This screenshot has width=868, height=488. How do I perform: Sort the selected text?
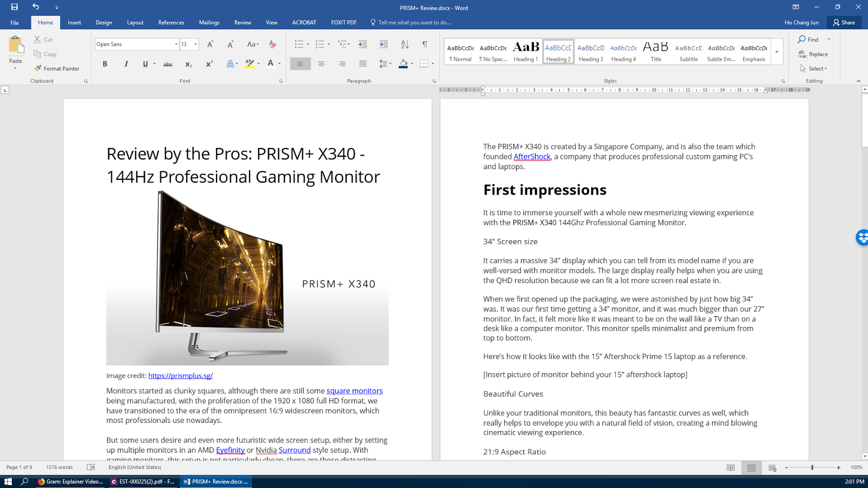pyautogui.click(x=405, y=44)
